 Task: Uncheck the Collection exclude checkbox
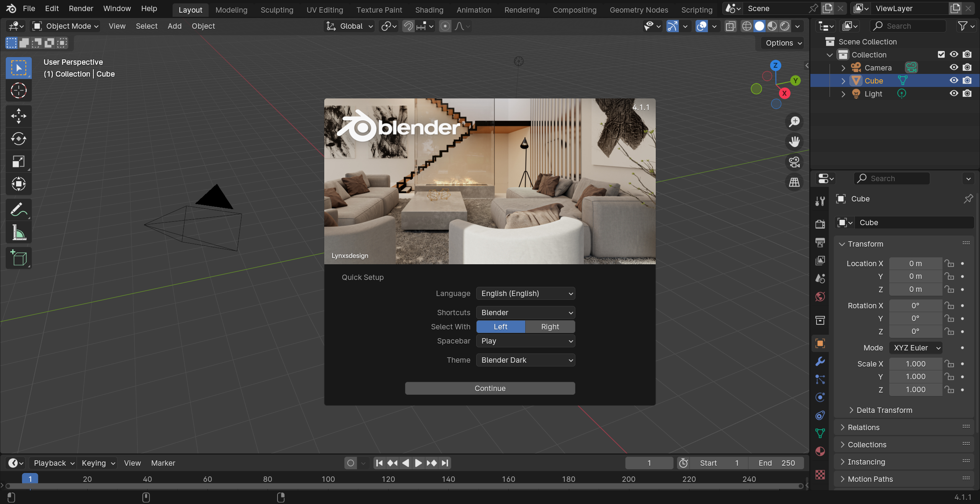point(941,54)
